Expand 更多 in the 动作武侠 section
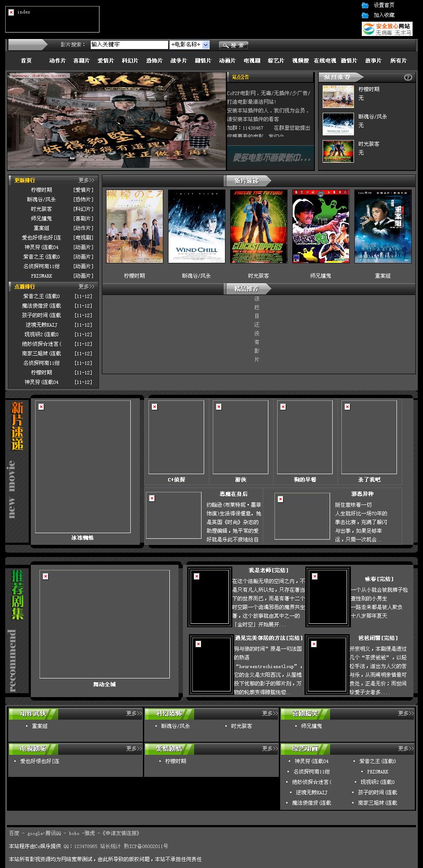The image size is (423, 868). click(134, 713)
